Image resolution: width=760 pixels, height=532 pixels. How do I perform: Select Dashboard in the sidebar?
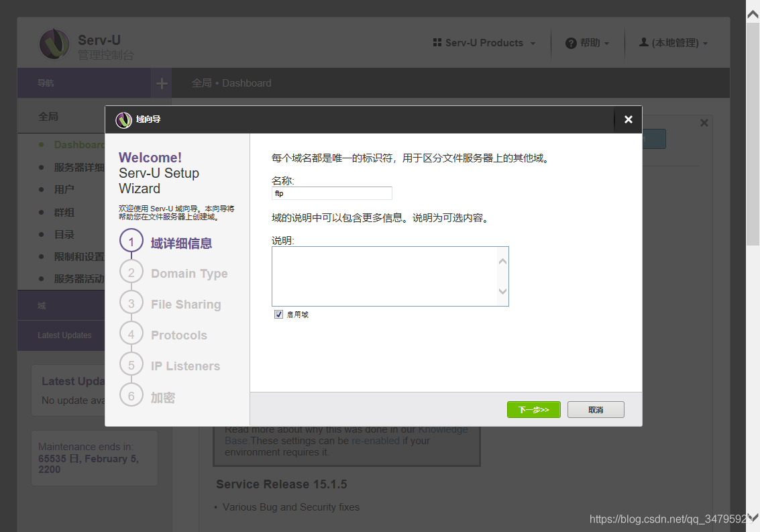[x=80, y=144]
